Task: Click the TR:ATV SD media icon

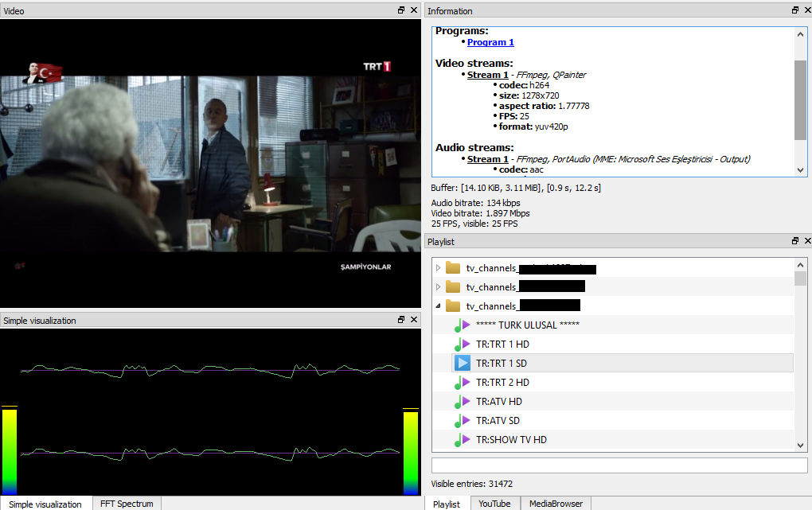Action: (462, 421)
